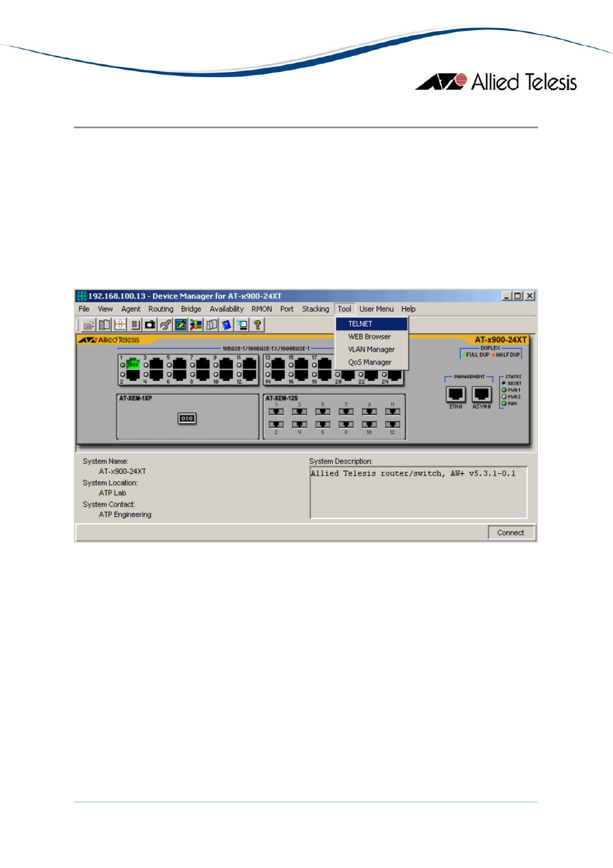Click switch port 13
This screenshot has height=868, width=613.
(278, 365)
